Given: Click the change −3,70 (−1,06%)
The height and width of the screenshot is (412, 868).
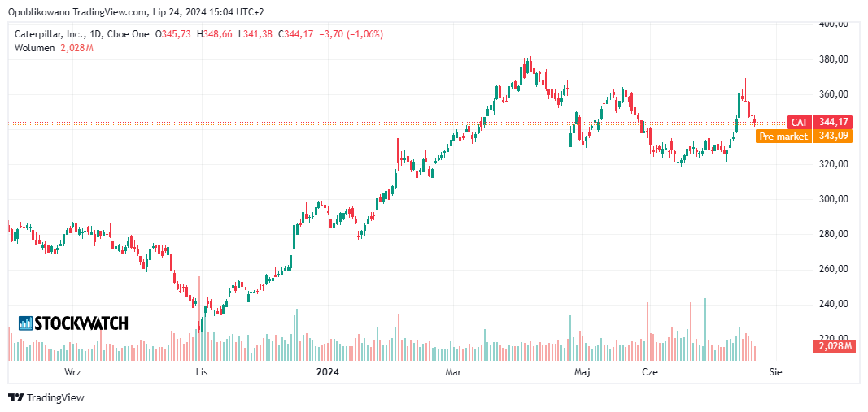Looking at the screenshot, I should 351,34.
